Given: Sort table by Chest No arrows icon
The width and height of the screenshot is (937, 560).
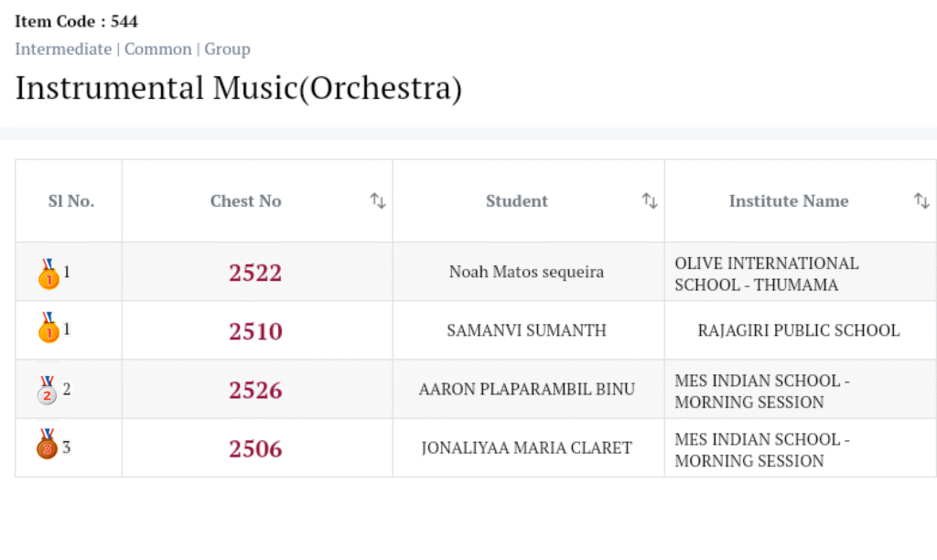Looking at the screenshot, I should (378, 201).
